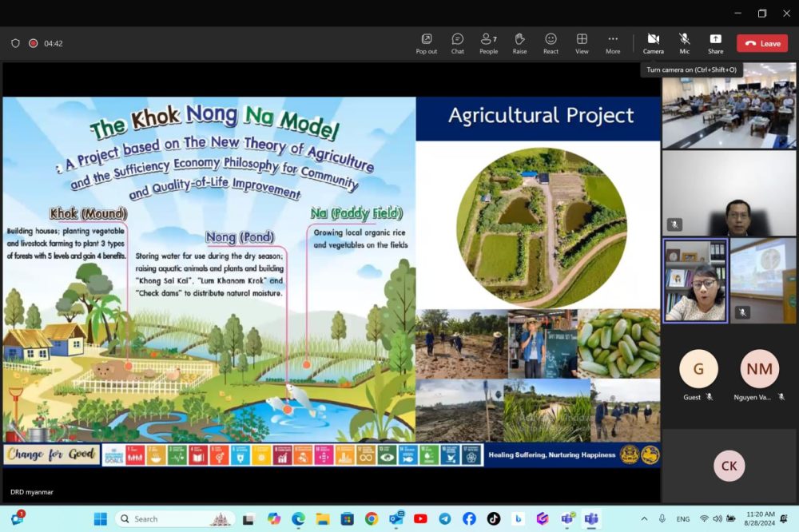The width and height of the screenshot is (799, 532).
Task: Unmute your microphone
Action: [x=684, y=43]
